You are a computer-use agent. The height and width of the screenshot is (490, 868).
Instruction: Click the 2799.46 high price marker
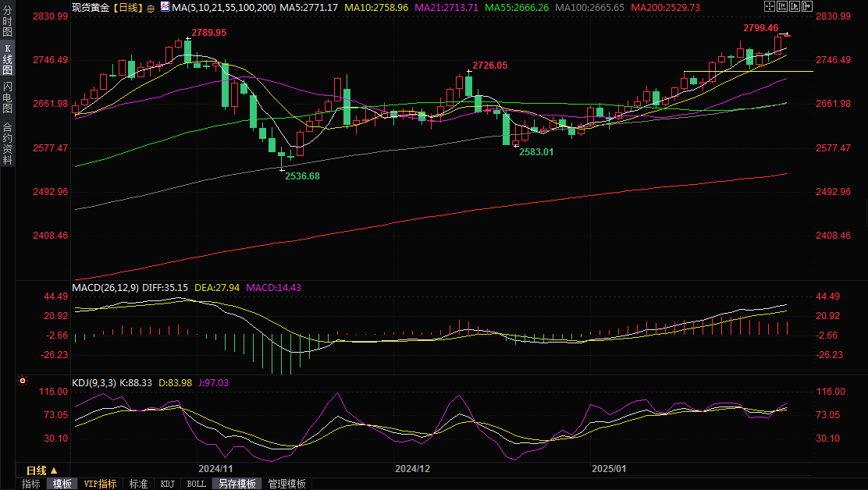pyautogui.click(x=759, y=27)
